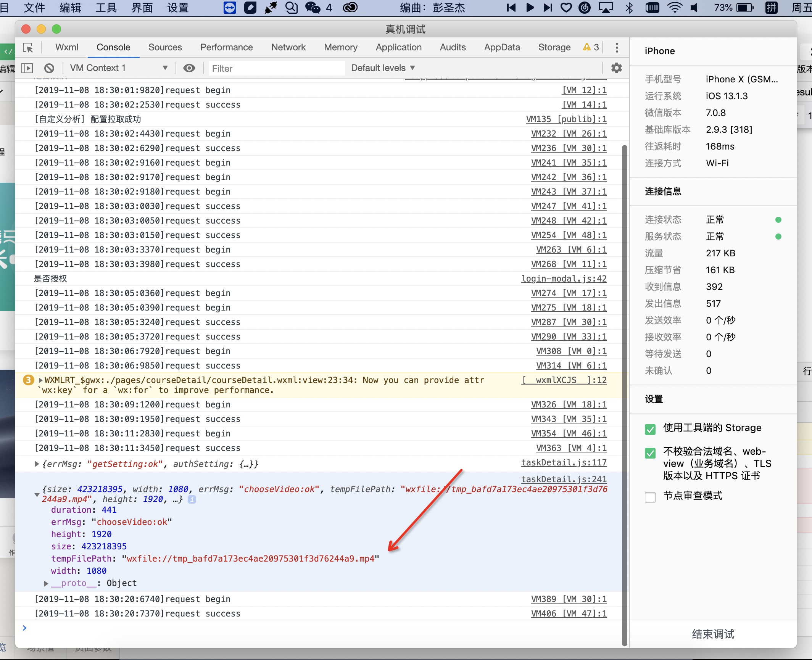
Task: Toggle 使用工具端的 Storage checkbox
Action: click(650, 429)
